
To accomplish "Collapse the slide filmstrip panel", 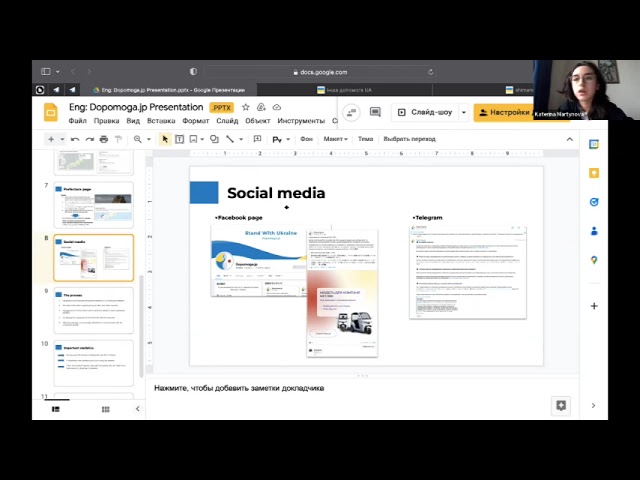I will (137, 409).
